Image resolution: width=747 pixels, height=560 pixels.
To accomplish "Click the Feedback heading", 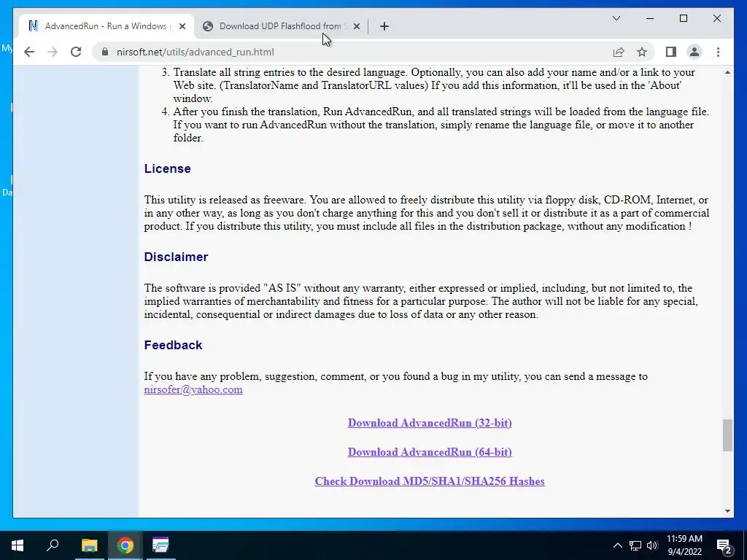I will click(173, 345).
